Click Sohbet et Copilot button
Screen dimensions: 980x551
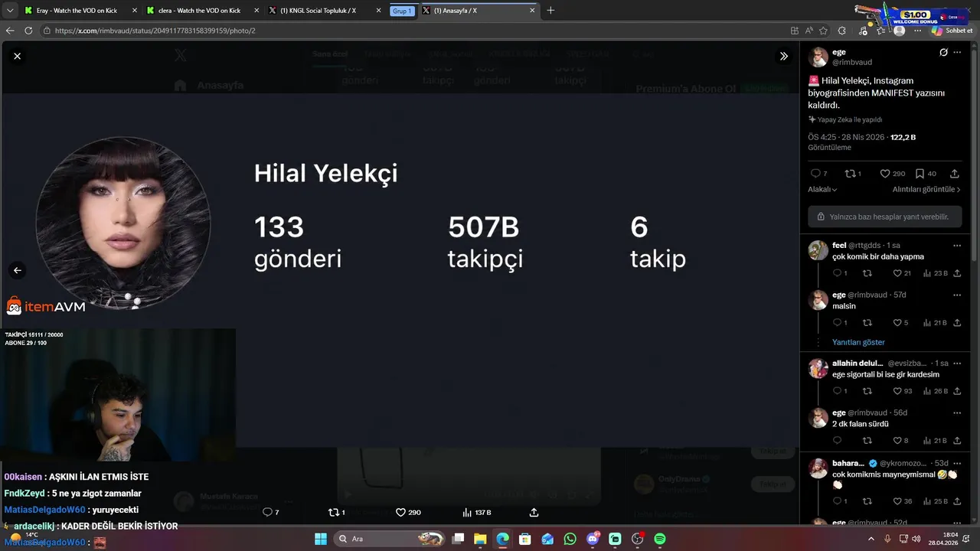point(952,31)
